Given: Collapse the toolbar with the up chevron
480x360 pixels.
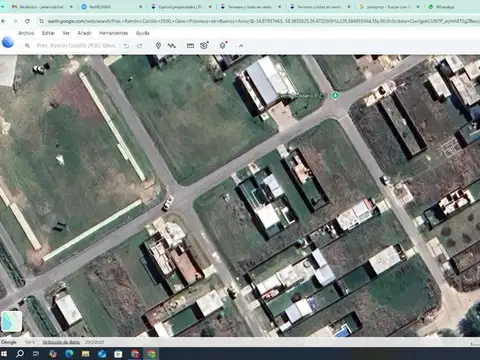Looking at the screenshot, I should coord(241,46).
